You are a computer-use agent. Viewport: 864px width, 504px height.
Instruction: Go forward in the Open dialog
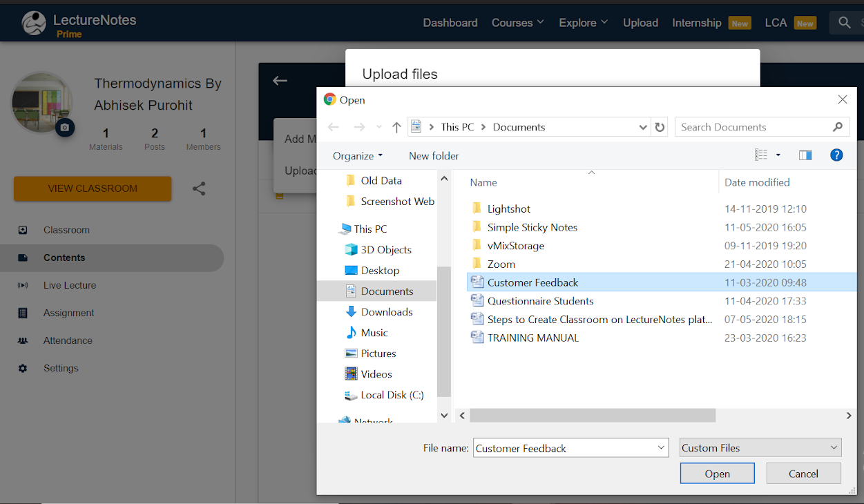tap(358, 127)
